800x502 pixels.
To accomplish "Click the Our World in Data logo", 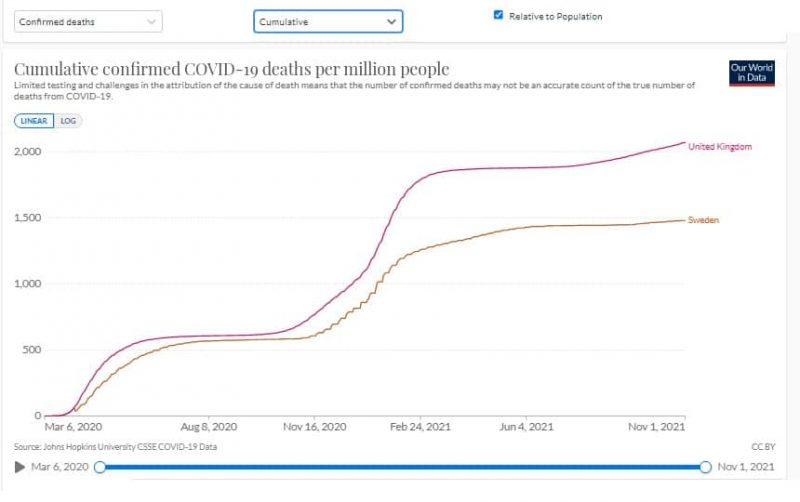I will 752,74.
